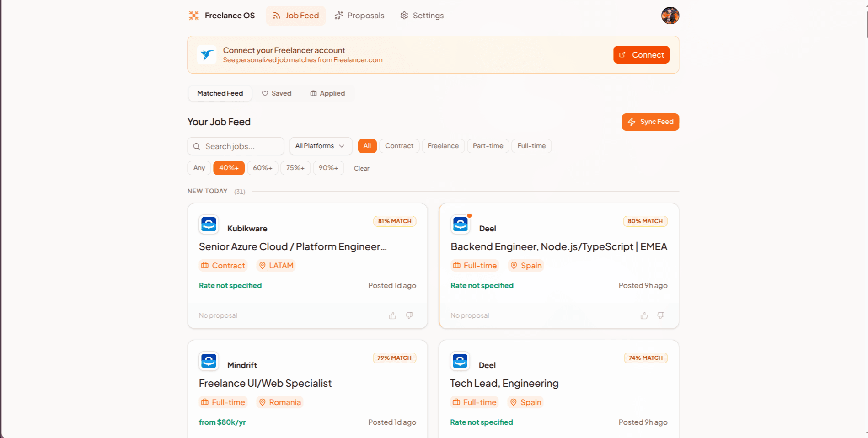Open the user profile avatar
This screenshot has height=438, width=868.
tap(670, 16)
